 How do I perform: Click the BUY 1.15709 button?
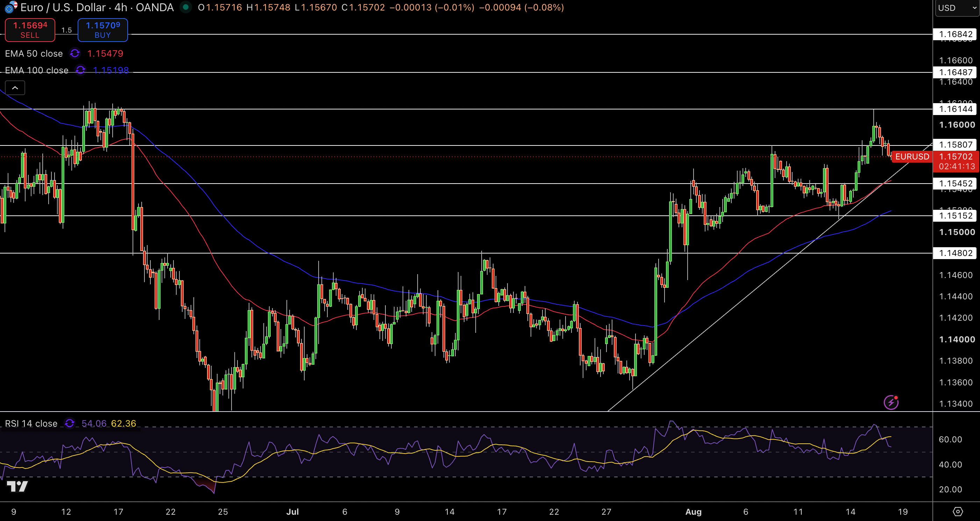click(x=103, y=30)
